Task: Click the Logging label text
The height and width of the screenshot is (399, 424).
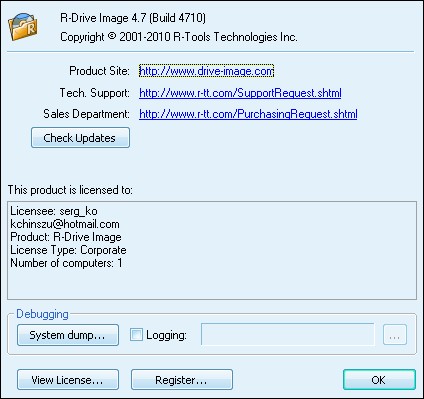Action: coord(166,335)
